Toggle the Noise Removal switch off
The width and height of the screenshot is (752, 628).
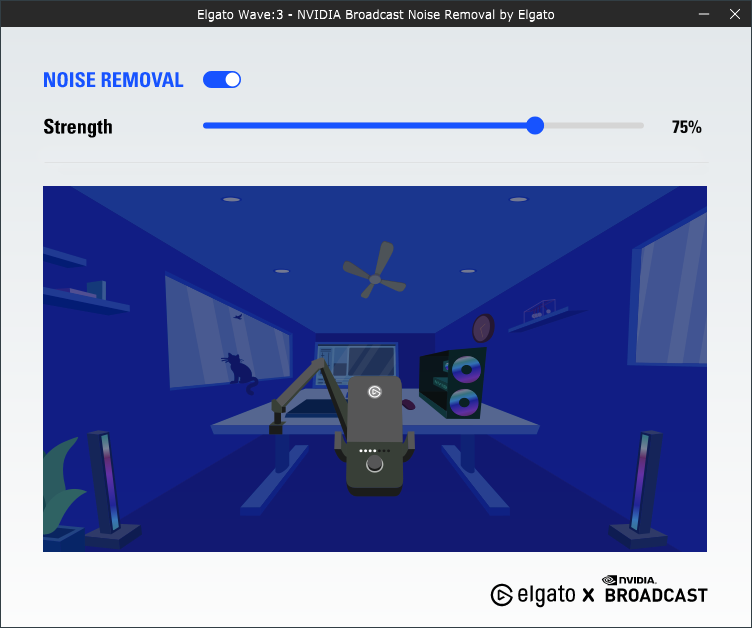click(222, 80)
